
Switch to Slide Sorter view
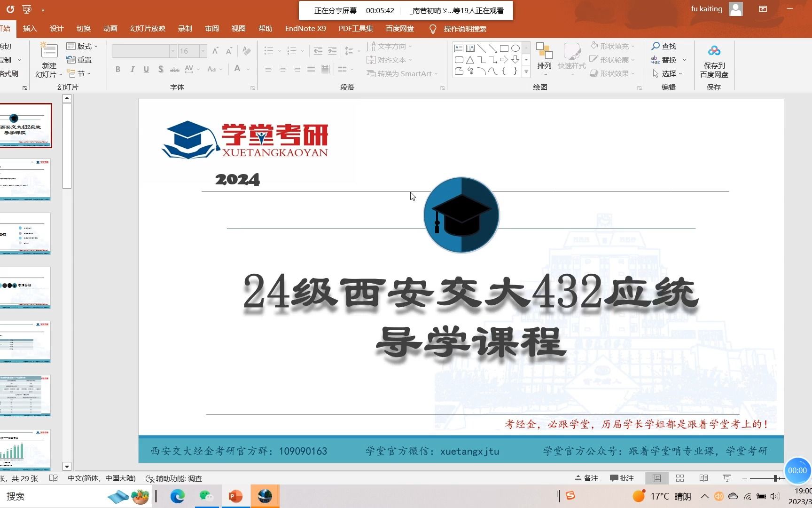679,478
